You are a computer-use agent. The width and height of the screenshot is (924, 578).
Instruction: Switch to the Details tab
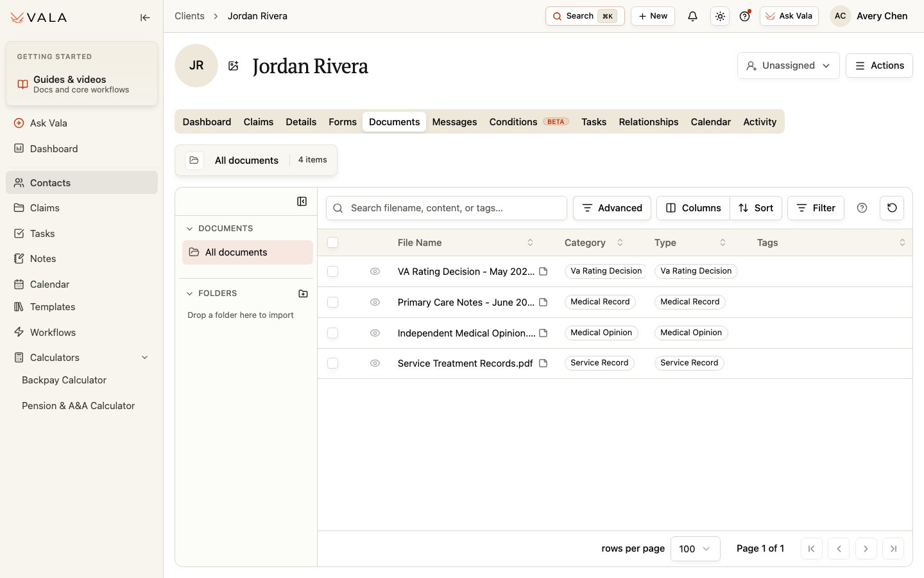(301, 122)
